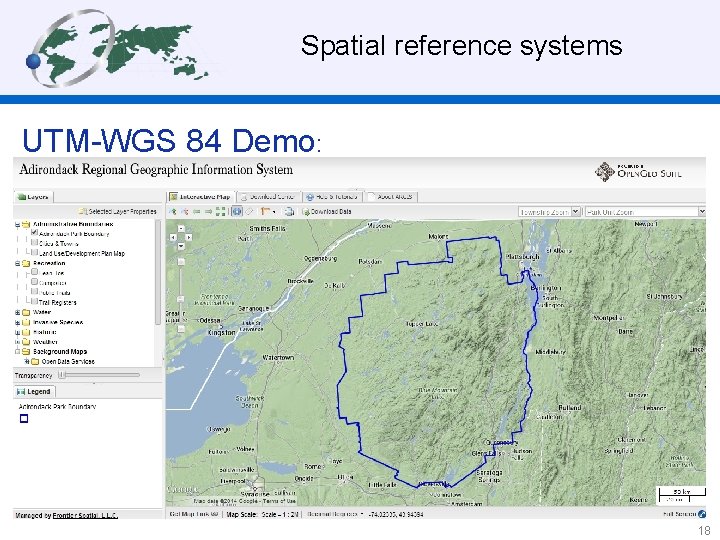Open the Frontier Spatial LLC link
720x540 pixels.
coord(85,516)
